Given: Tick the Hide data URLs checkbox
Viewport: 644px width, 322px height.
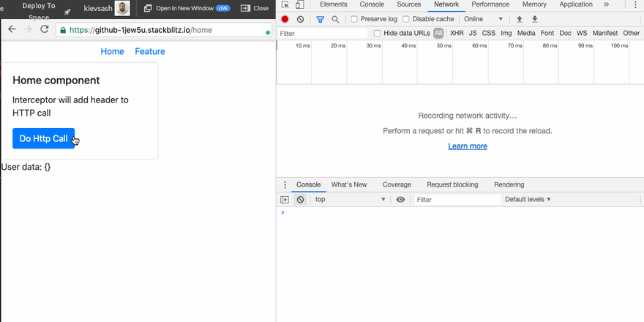Looking at the screenshot, I should click(377, 33).
